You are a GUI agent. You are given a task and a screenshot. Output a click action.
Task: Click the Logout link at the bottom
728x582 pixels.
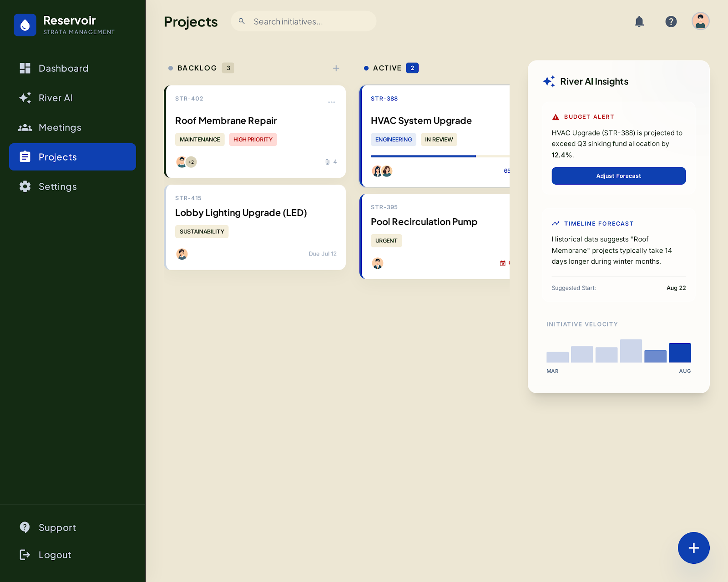(x=55, y=555)
